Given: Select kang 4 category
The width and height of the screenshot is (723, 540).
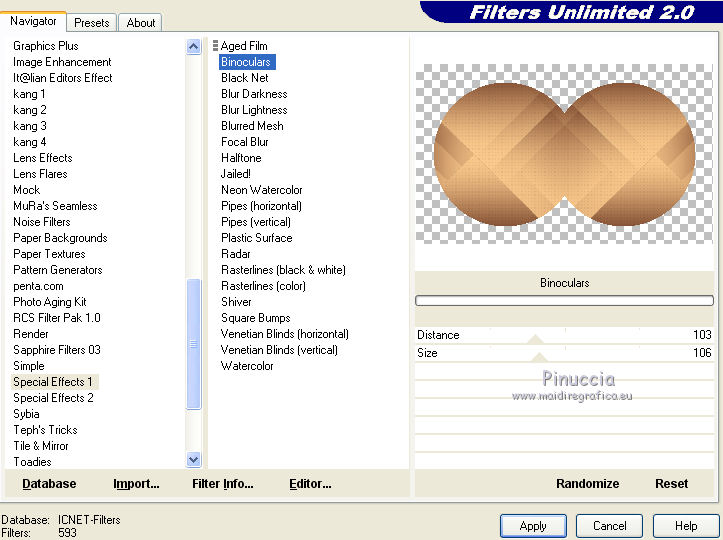Looking at the screenshot, I should [30, 142].
